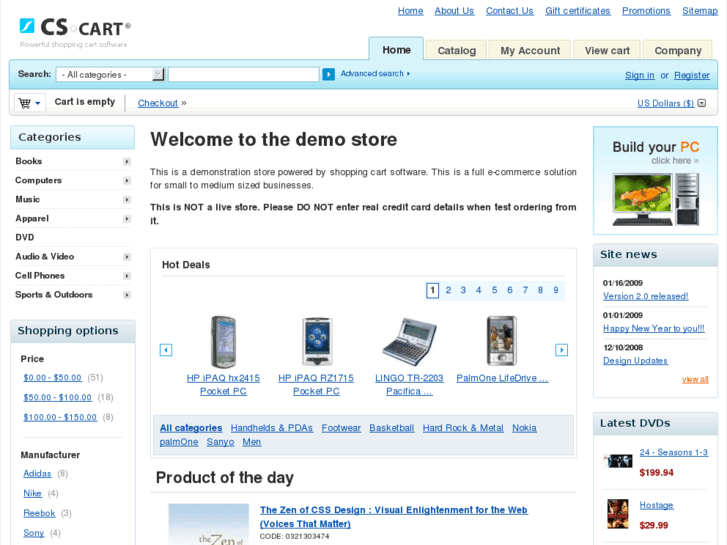
Task: Open the My Account tab
Action: 530,50
